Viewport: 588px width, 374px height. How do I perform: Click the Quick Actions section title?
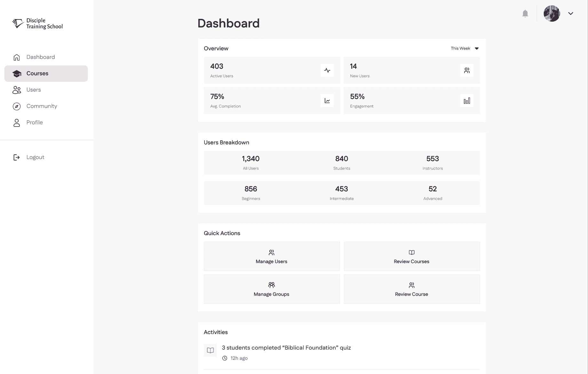click(x=222, y=233)
